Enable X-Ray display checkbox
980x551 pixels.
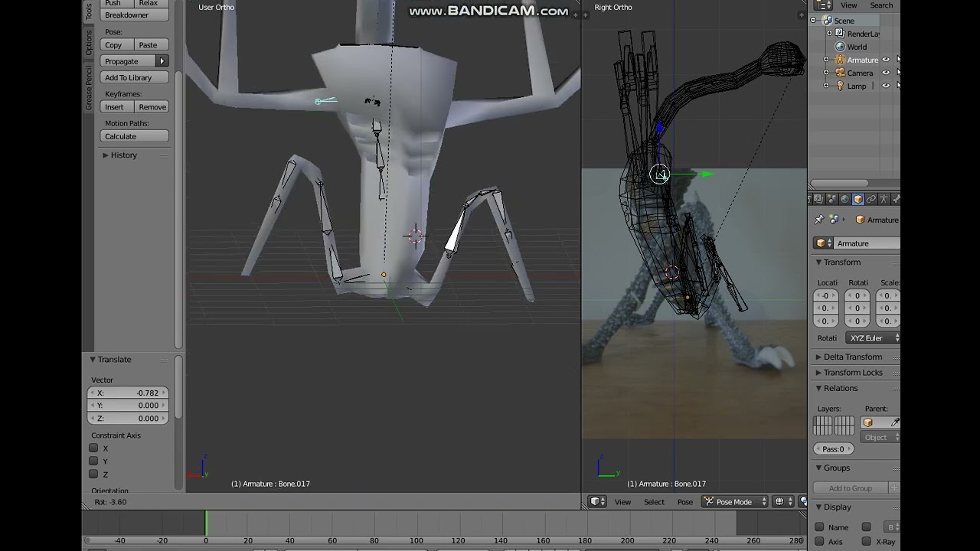867,541
